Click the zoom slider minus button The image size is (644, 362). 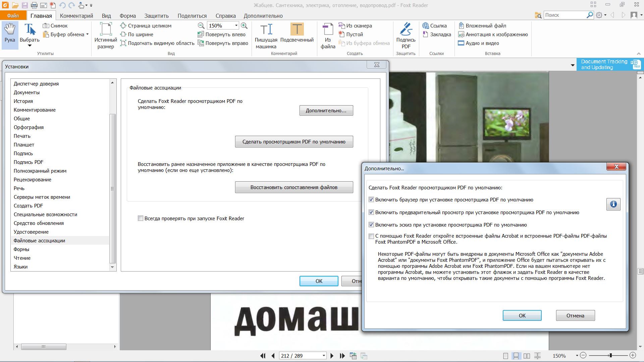(x=583, y=355)
